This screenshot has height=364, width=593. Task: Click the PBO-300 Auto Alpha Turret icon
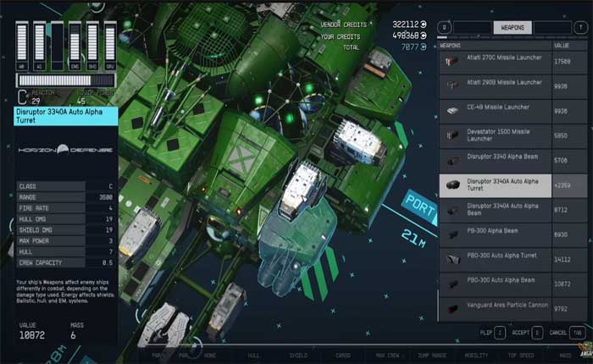(451, 257)
